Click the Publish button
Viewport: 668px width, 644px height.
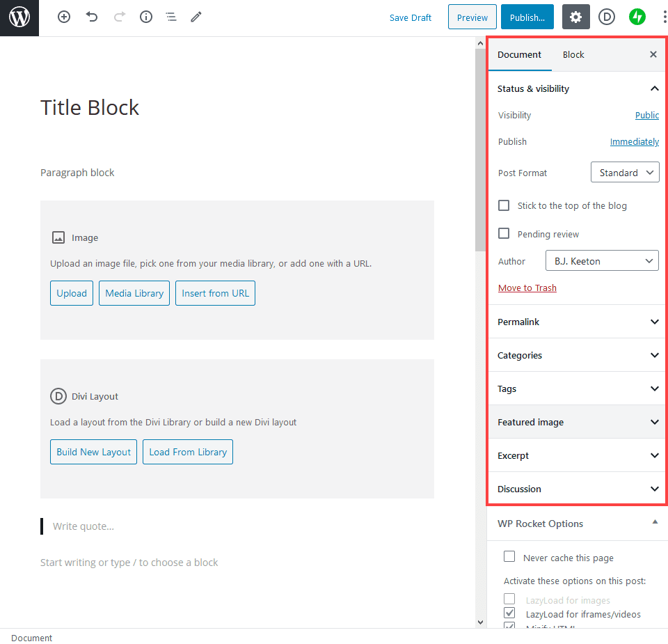click(527, 17)
